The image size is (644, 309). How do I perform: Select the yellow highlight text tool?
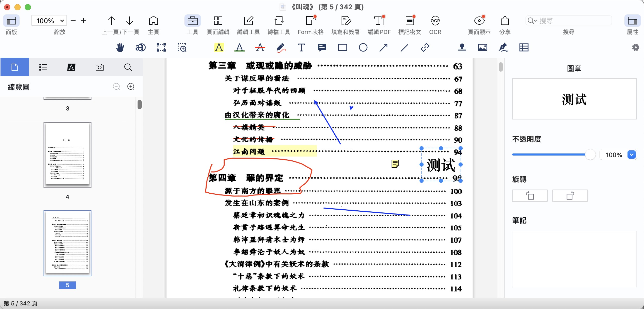219,48
